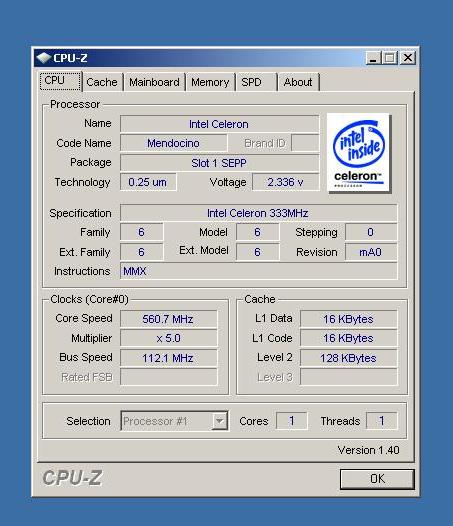Viewport: 453px width, 526px height.
Task: Click the Intel Inside Celeron logo
Action: tap(359, 153)
